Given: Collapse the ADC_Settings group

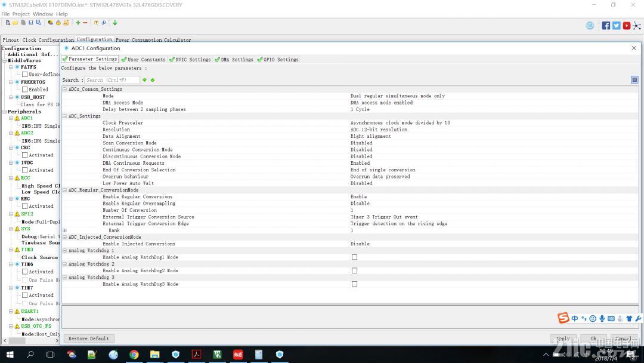Looking at the screenshot, I should [x=64, y=116].
